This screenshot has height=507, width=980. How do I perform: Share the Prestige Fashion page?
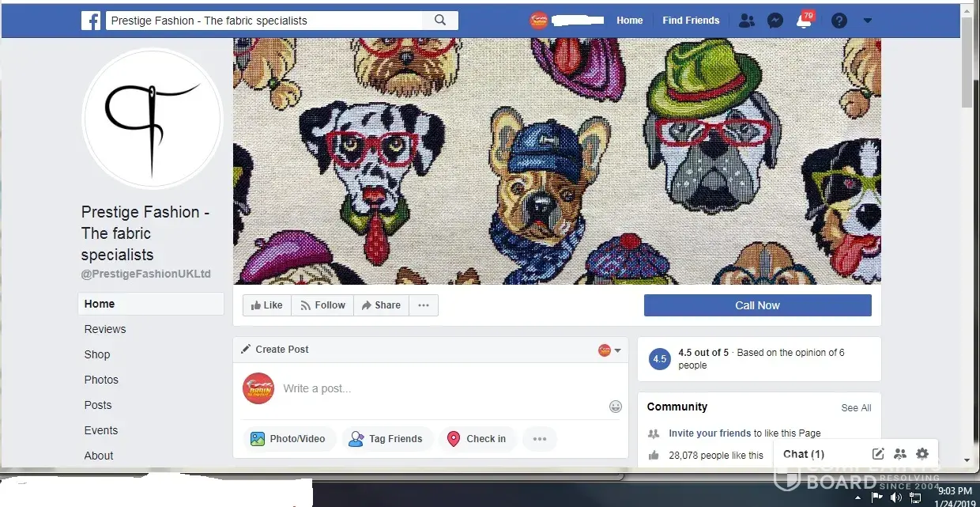(x=381, y=305)
